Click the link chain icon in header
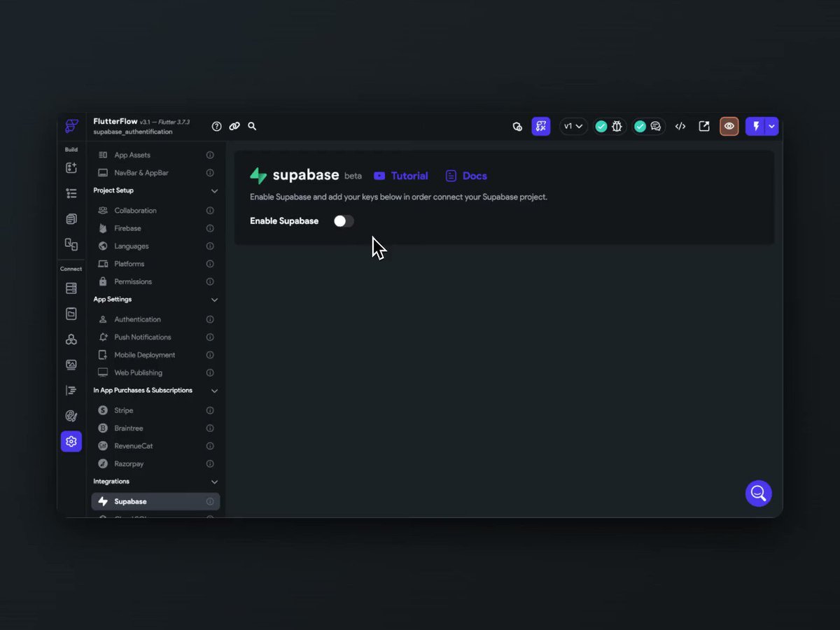Image resolution: width=840 pixels, height=630 pixels. pos(234,127)
